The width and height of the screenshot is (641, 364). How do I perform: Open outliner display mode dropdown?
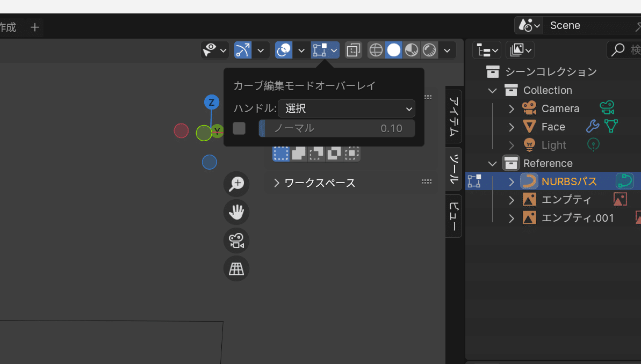tap(520, 50)
